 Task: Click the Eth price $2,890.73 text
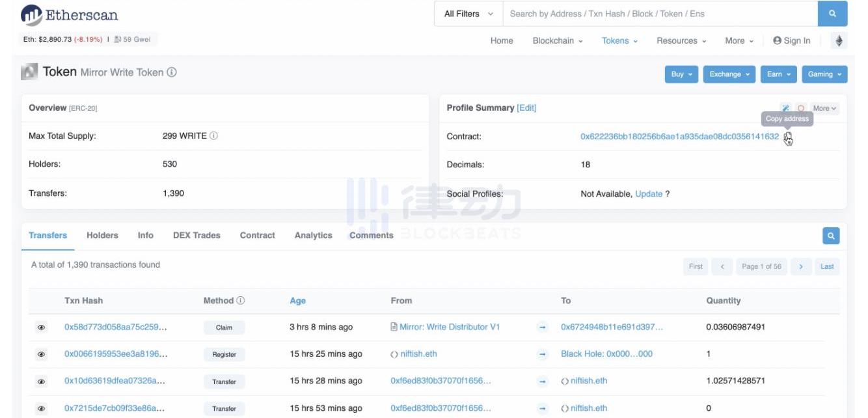coord(47,40)
